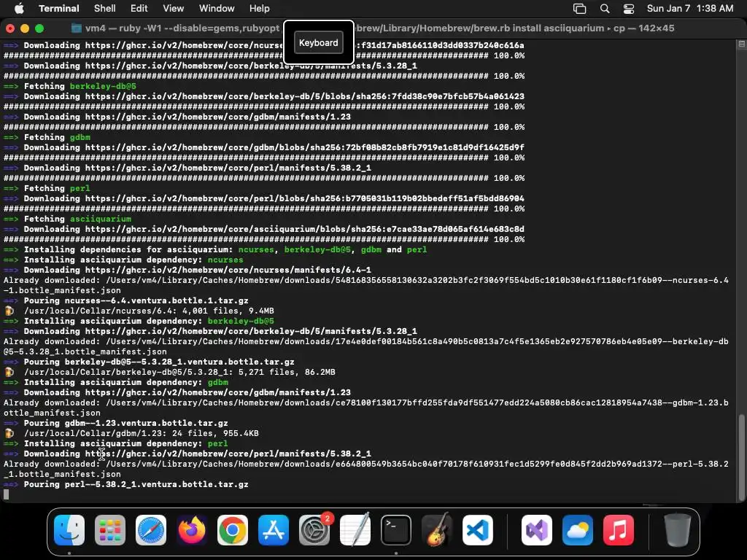Open Visual Studio Code from the Dock
Viewport: 747px width, 560px height.
point(477,529)
